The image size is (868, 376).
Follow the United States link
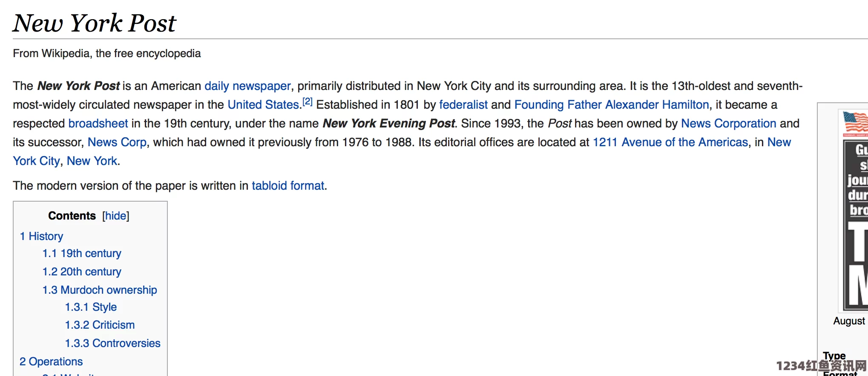point(263,105)
